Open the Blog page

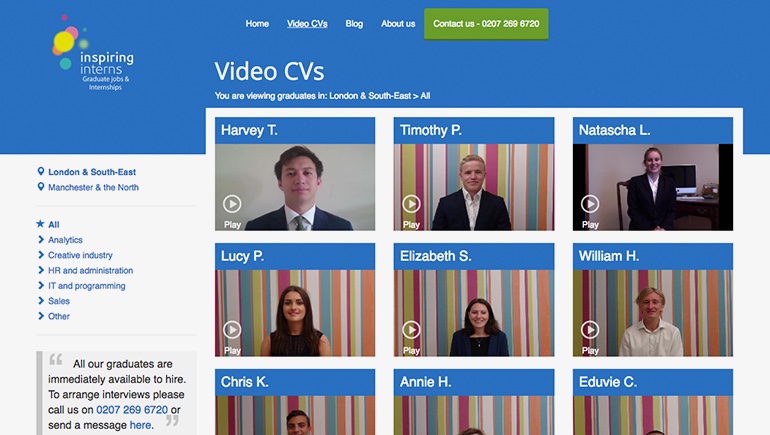tap(354, 24)
